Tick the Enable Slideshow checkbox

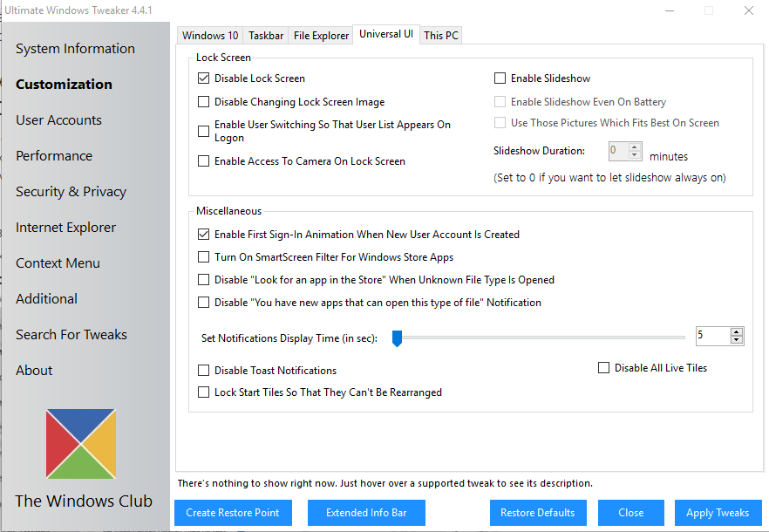pos(500,78)
